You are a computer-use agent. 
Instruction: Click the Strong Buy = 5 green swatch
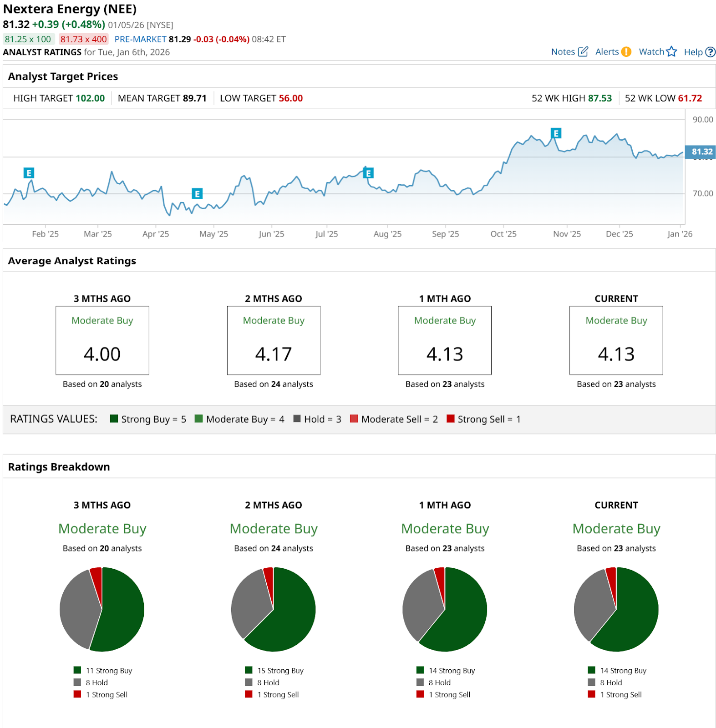[114, 419]
